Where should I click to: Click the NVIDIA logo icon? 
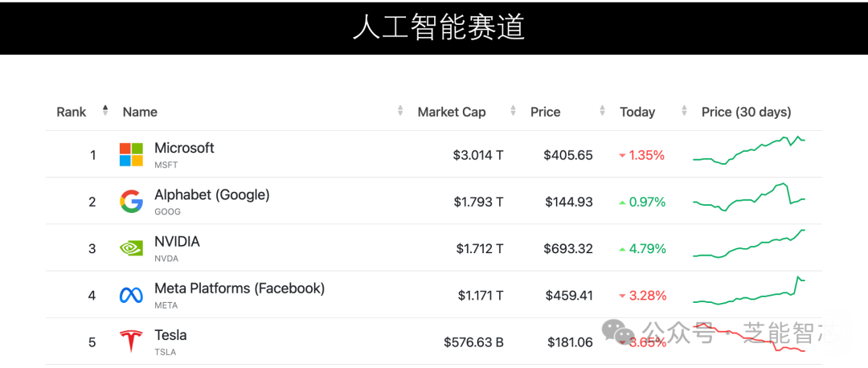click(x=131, y=248)
